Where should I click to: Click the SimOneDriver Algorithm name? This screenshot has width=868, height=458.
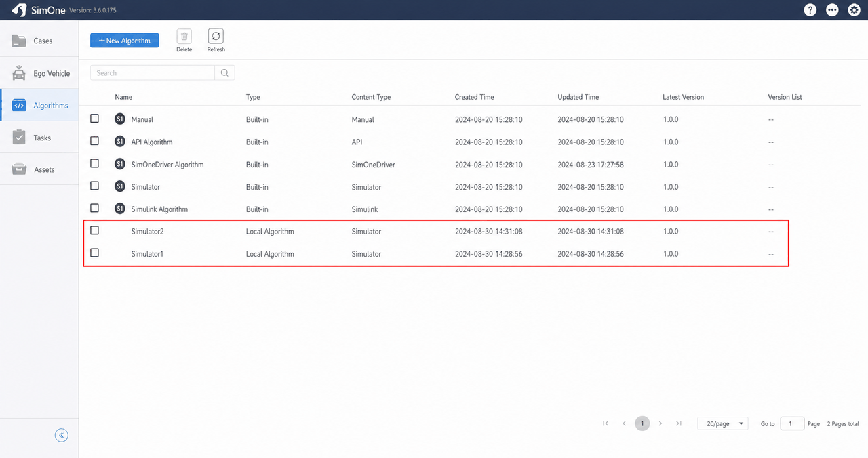167,164
